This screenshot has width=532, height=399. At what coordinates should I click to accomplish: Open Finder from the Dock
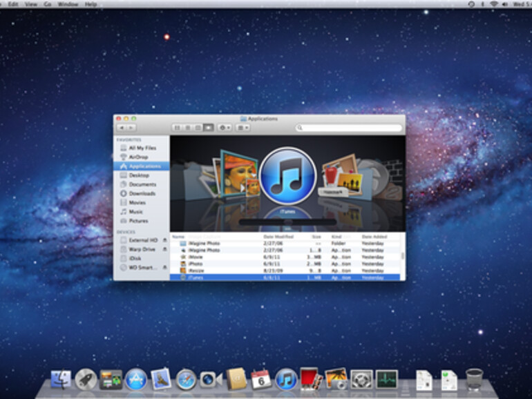(x=61, y=380)
